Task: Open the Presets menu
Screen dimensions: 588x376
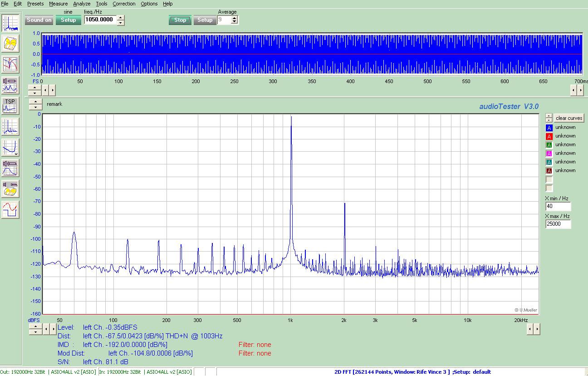Action: pyautogui.click(x=35, y=4)
